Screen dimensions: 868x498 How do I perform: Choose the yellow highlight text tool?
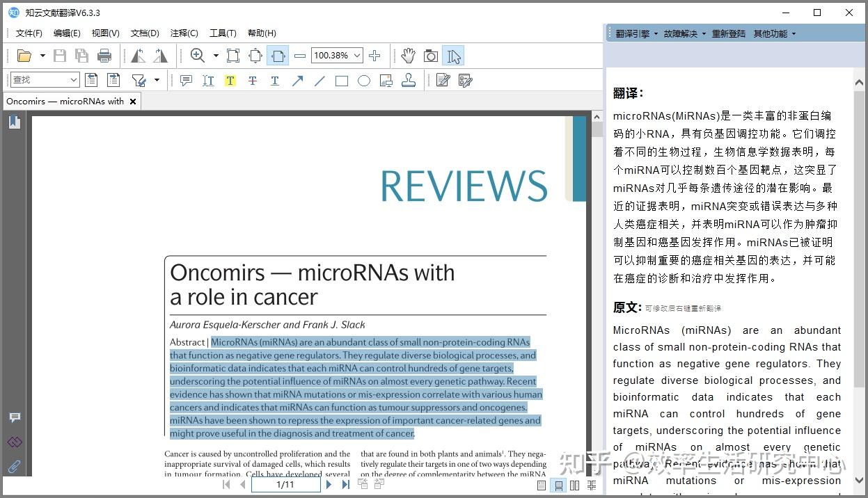tap(230, 81)
